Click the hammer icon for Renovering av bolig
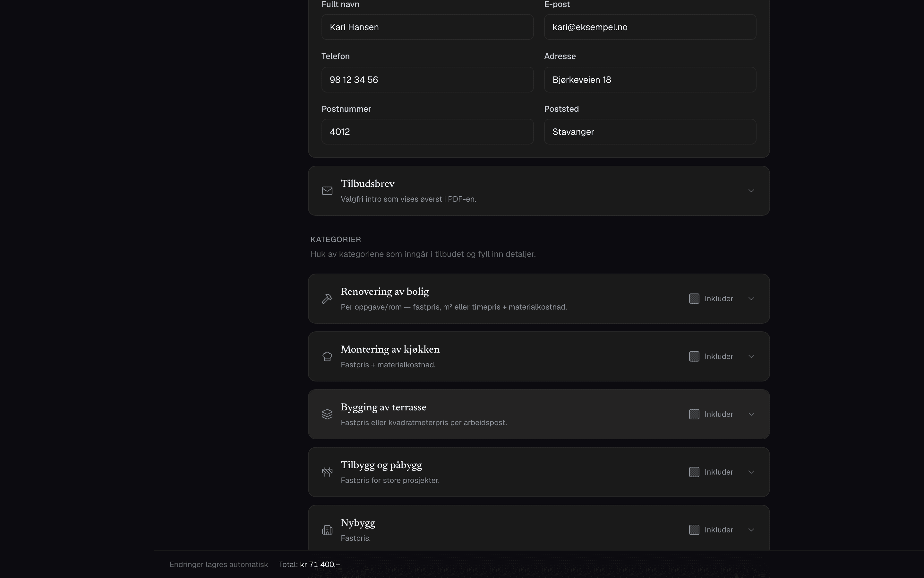The height and width of the screenshot is (578, 924). click(x=327, y=299)
